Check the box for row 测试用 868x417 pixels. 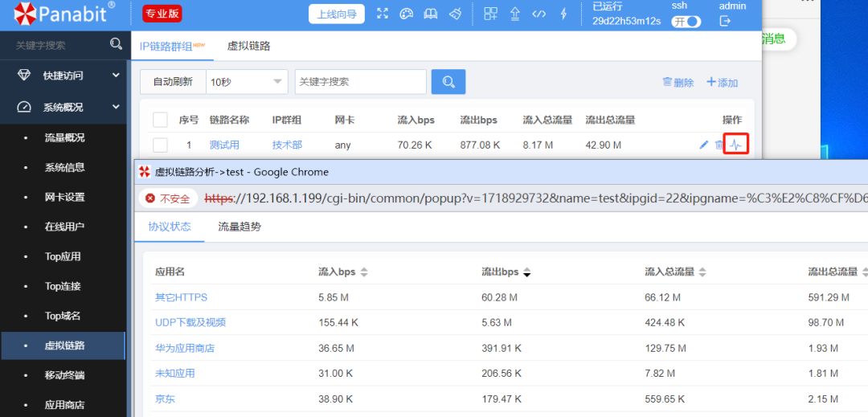click(160, 145)
